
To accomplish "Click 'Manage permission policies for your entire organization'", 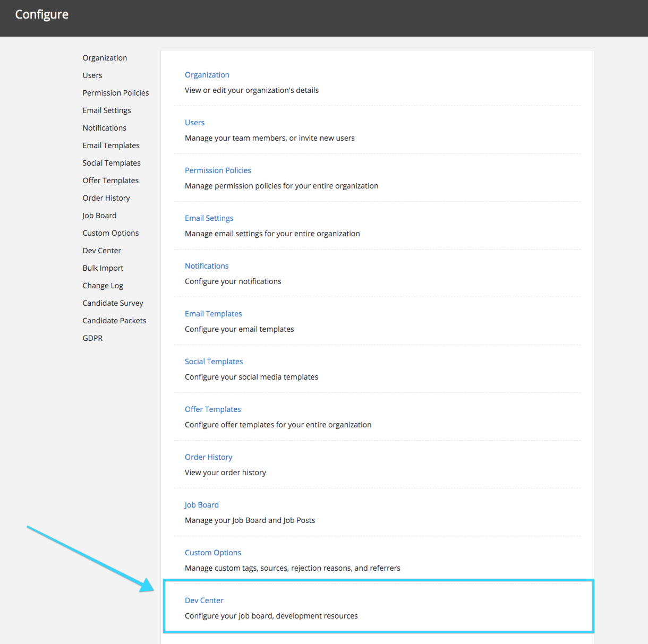I will [x=282, y=186].
